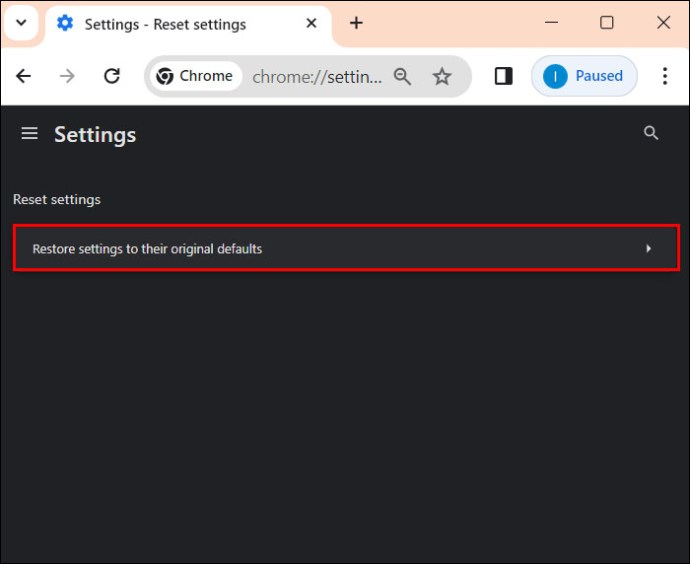This screenshot has width=690, height=564.
Task: Bookmark this page with the star
Action: tap(442, 76)
